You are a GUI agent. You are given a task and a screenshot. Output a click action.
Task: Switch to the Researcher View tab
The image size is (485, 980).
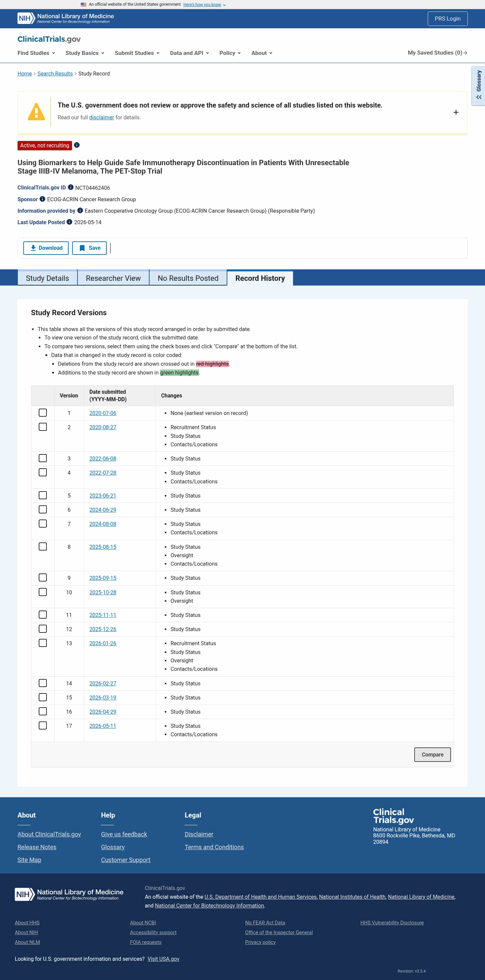point(113,278)
